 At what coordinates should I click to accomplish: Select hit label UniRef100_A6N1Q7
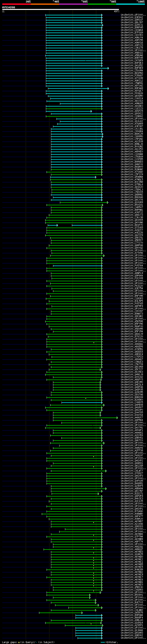pyautogui.click(x=132, y=549)
